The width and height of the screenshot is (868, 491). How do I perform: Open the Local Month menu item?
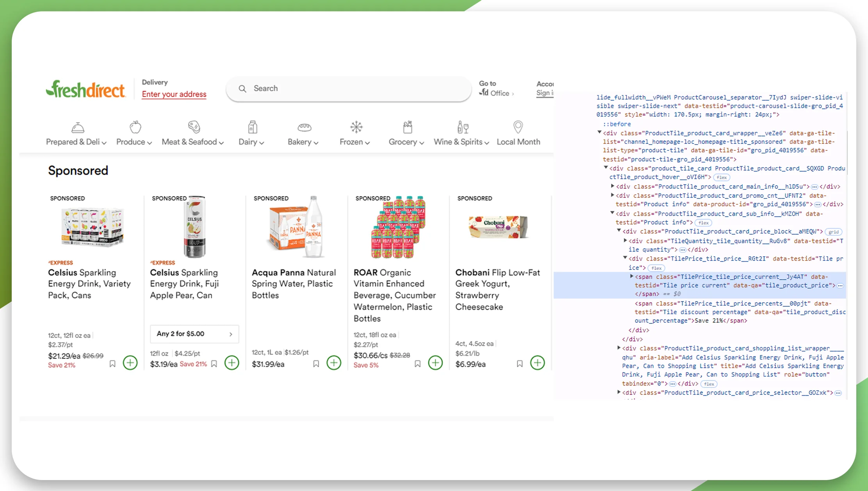pos(519,142)
